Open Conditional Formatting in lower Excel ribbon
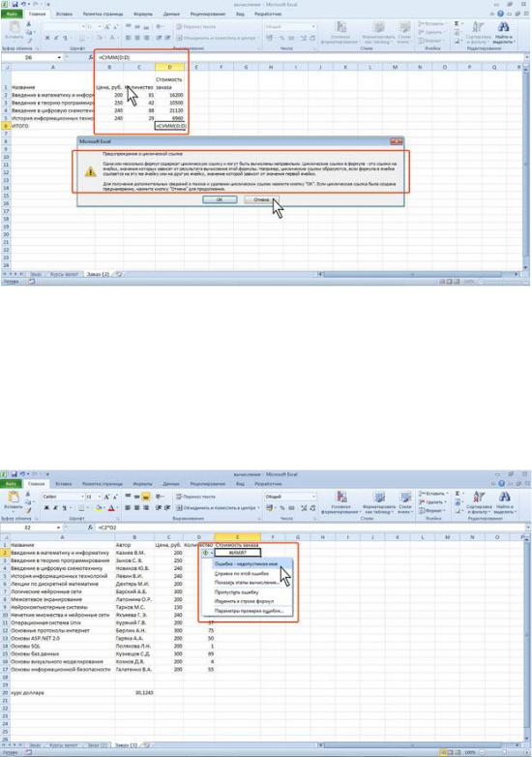The image size is (532, 757). tap(341, 503)
